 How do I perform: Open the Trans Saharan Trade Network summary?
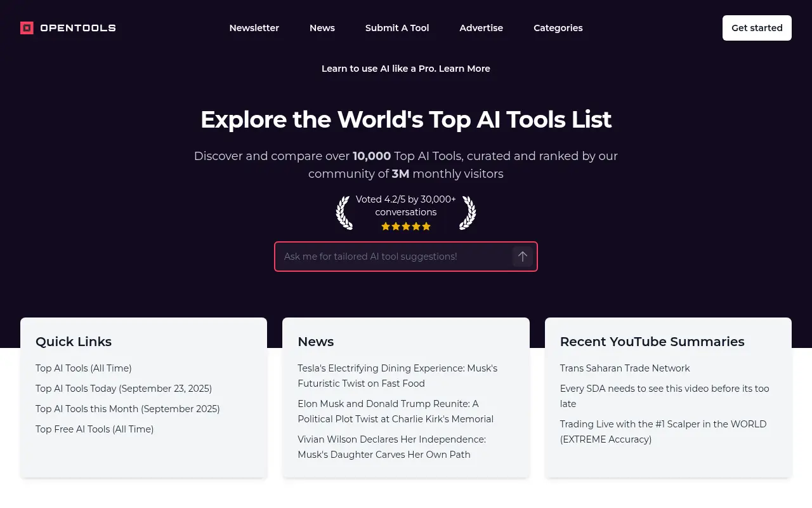point(625,368)
